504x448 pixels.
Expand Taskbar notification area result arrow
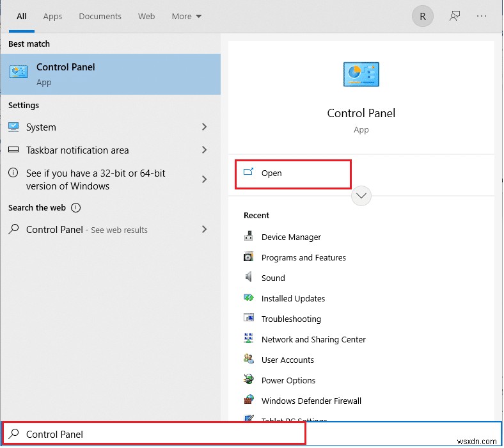pos(205,150)
